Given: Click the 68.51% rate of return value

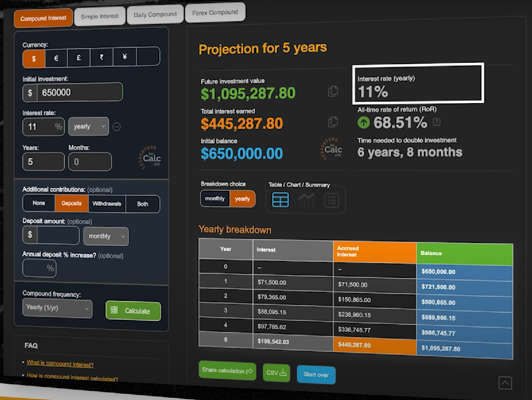Looking at the screenshot, I should coord(400,122).
